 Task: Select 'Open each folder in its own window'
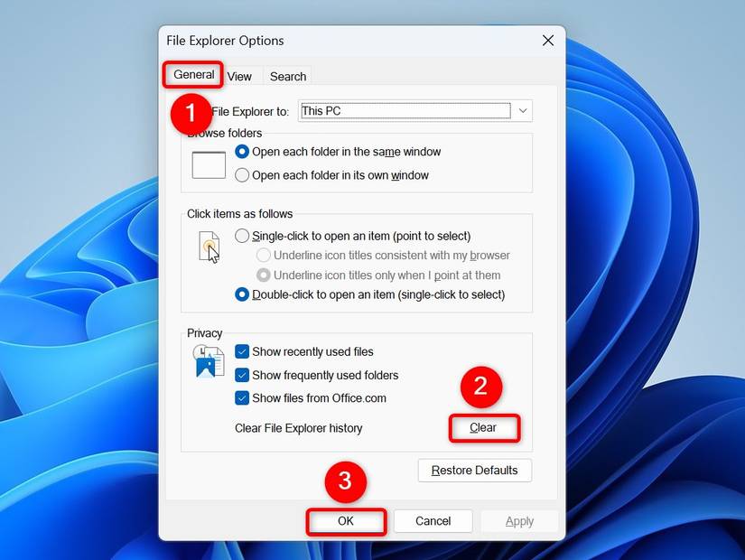click(x=242, y=175)
